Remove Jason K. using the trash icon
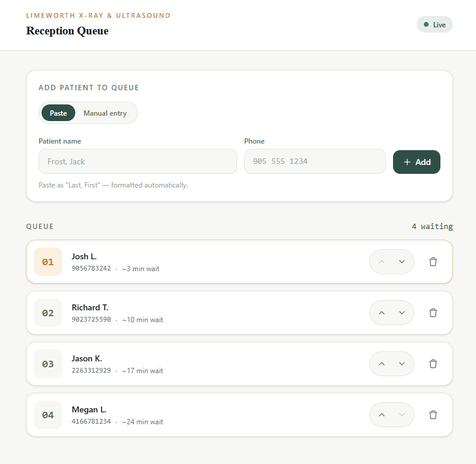The image size is (476, 464). pyautogui.click(x=433, y=364)
